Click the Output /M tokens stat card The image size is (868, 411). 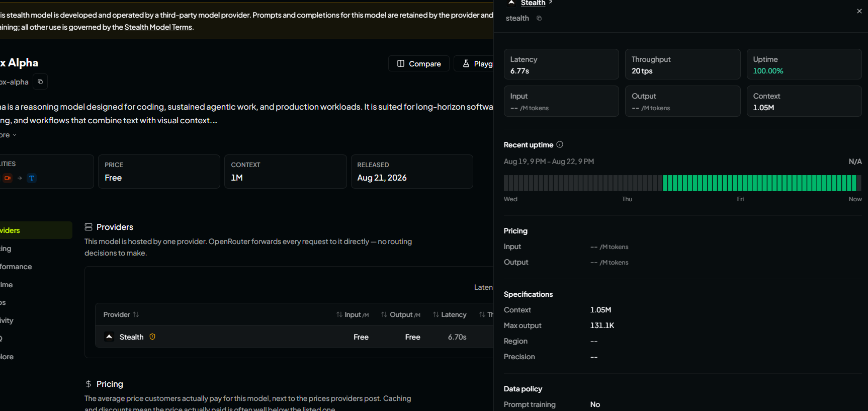[x=682, y=101]
